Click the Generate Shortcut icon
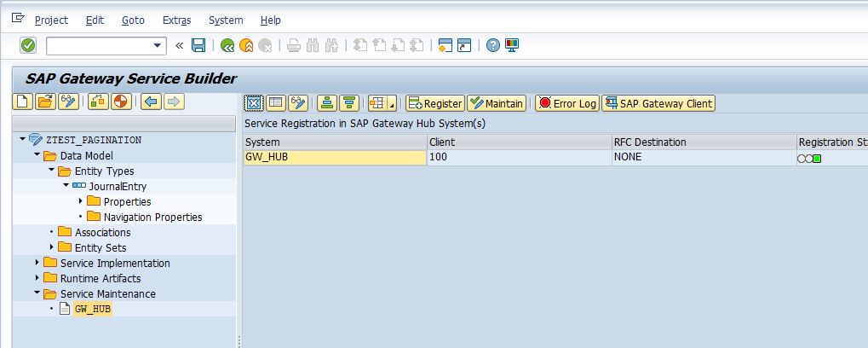 [x=464, y=45]
